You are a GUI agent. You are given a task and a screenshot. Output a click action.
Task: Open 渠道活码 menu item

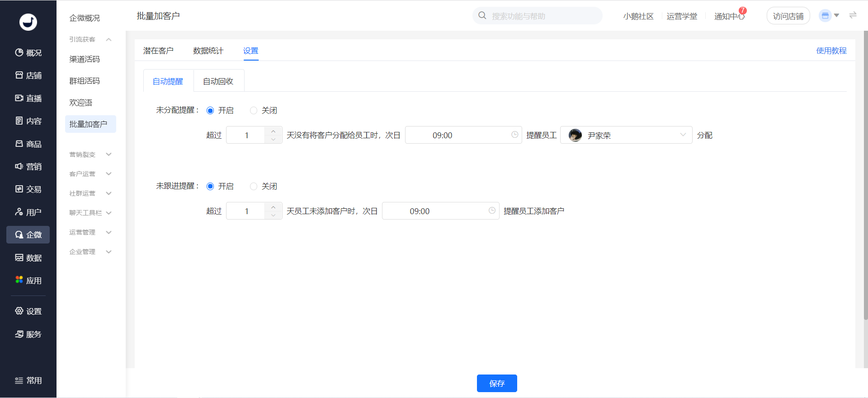[x=85, y=59]
